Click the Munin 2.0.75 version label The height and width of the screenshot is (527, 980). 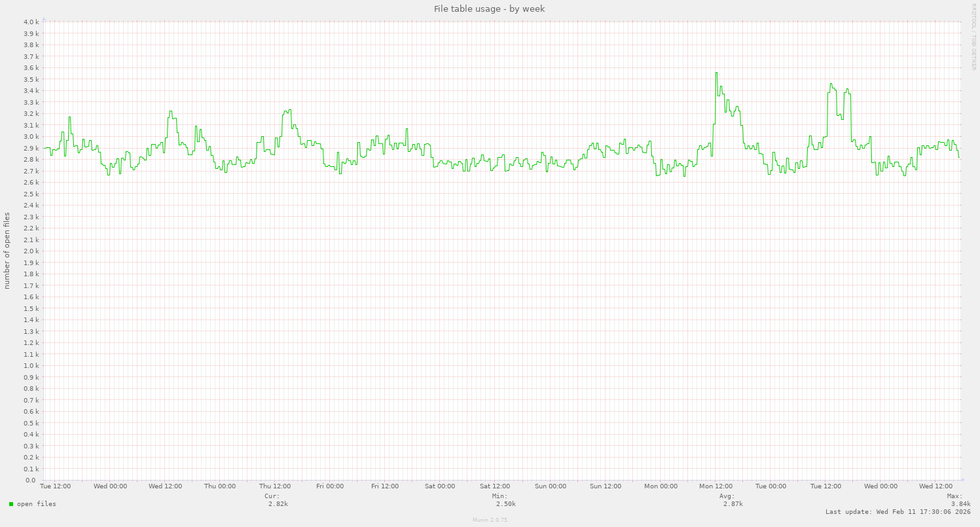(489, 520)
